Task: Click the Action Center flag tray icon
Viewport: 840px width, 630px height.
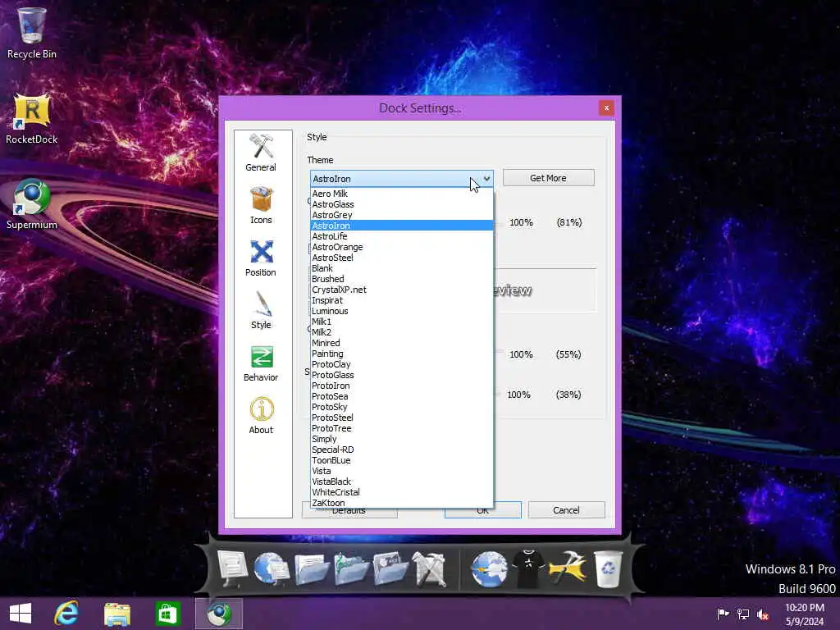Action: pos(723,614)
